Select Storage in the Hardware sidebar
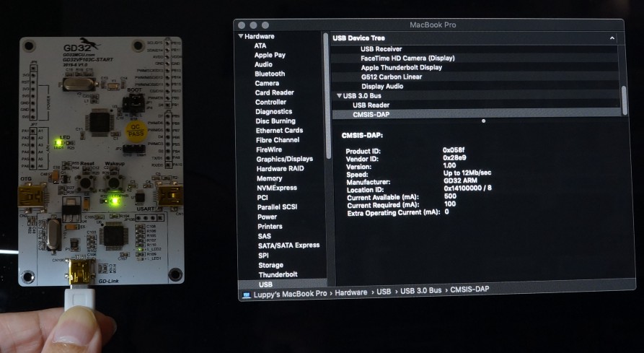The height and width of the screenshot is (353, 644). point(270,265)
